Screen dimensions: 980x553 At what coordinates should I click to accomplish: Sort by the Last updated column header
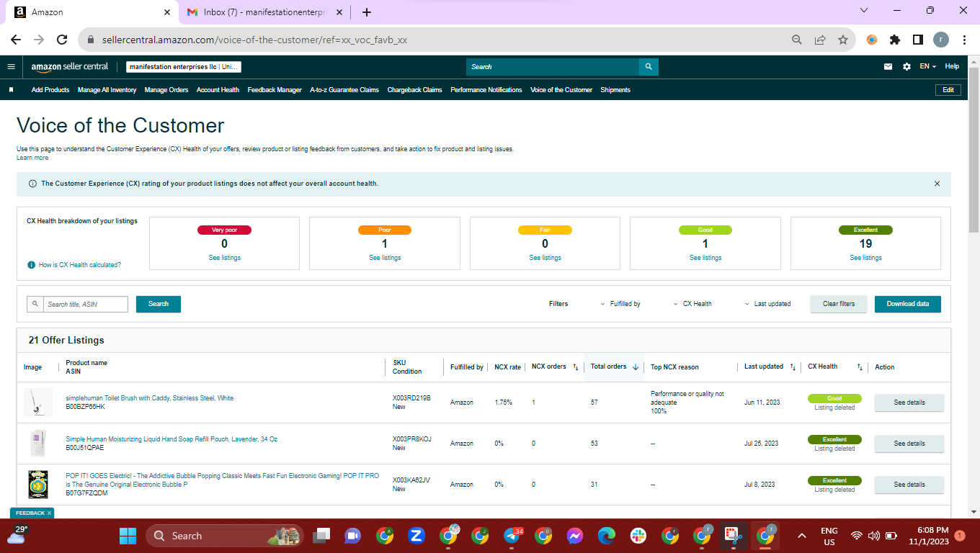click(x=770, y=367)
